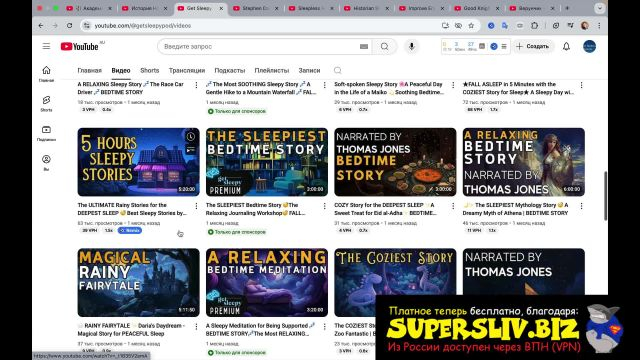The height and width of the screenshot is (360, 640).
Task: Play A Relaxing Bedtime Story Thomas Jones thumbnail
Action: [523, 162]
